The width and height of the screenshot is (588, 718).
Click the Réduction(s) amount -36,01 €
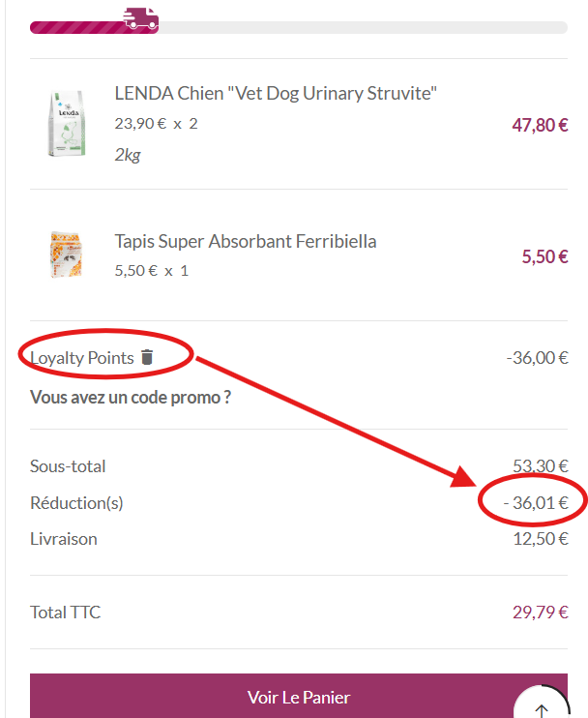[536, 503]
